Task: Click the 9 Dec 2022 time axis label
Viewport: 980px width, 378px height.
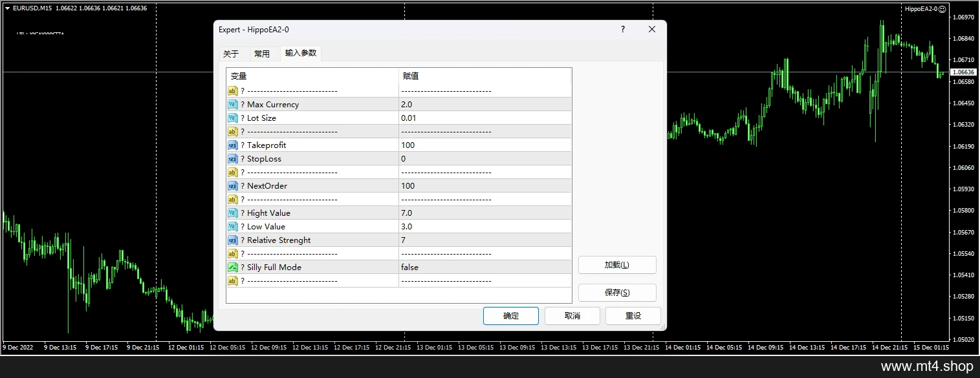Action: click(x=17, y=348)
